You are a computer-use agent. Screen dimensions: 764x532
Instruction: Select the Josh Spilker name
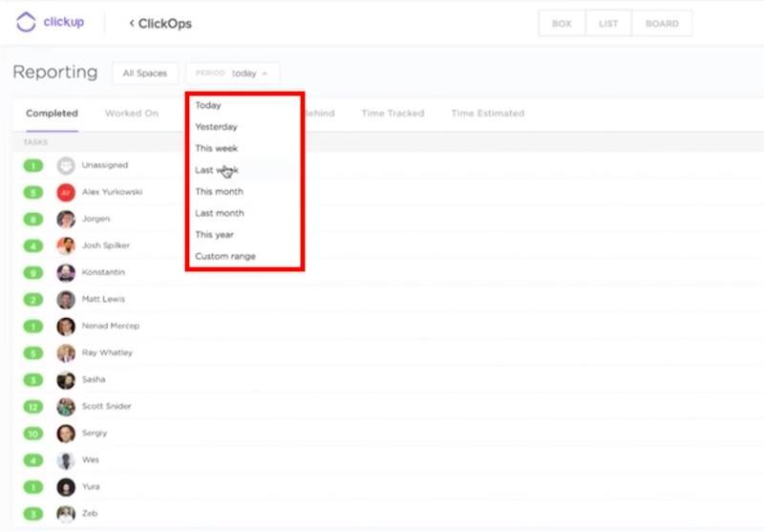point(106,245)
